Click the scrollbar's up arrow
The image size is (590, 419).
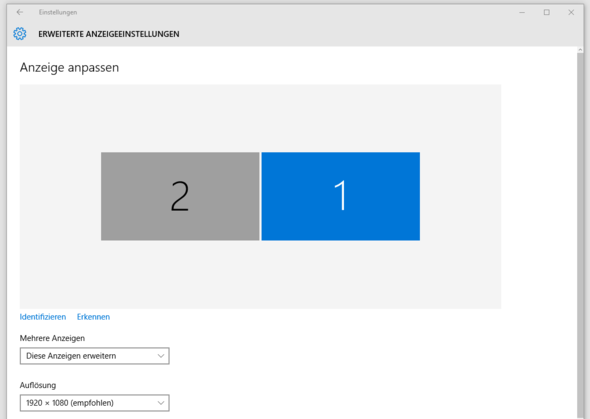[580, 50]
